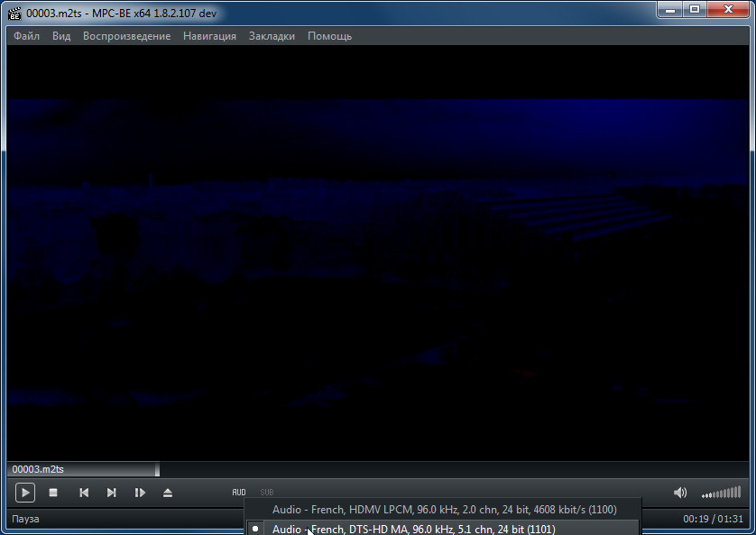Select French DTS-HD MA 5.1 audio track

click(443, 529)
